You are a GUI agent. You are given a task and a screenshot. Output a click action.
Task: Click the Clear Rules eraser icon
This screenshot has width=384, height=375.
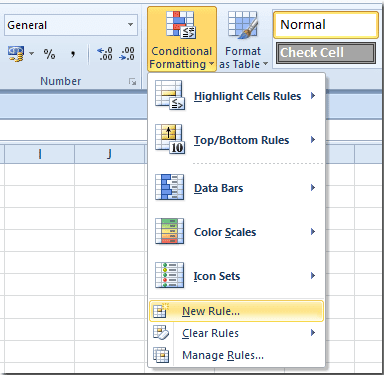coord(161,333)
